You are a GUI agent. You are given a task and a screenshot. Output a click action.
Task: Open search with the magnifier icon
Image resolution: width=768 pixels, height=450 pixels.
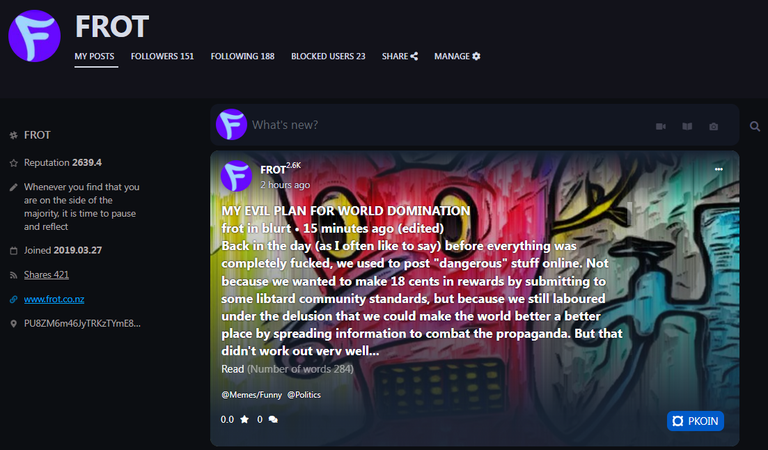755,126
